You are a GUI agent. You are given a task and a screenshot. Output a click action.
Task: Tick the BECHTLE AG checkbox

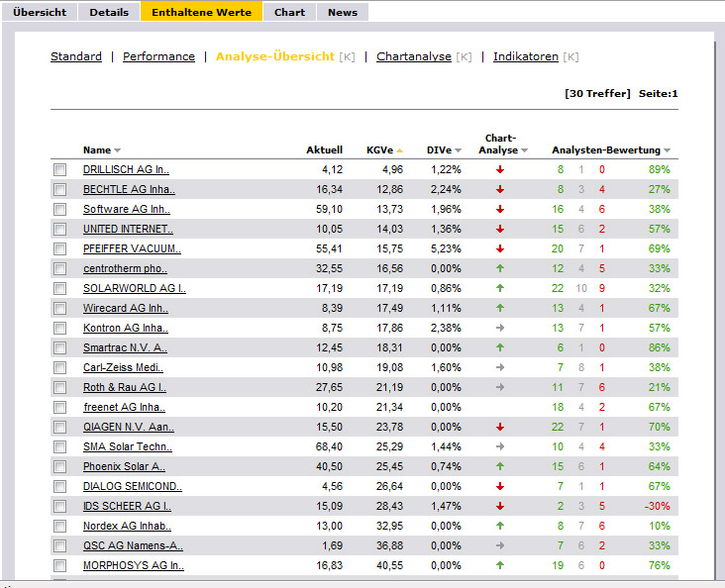click(x=59, y=189)
